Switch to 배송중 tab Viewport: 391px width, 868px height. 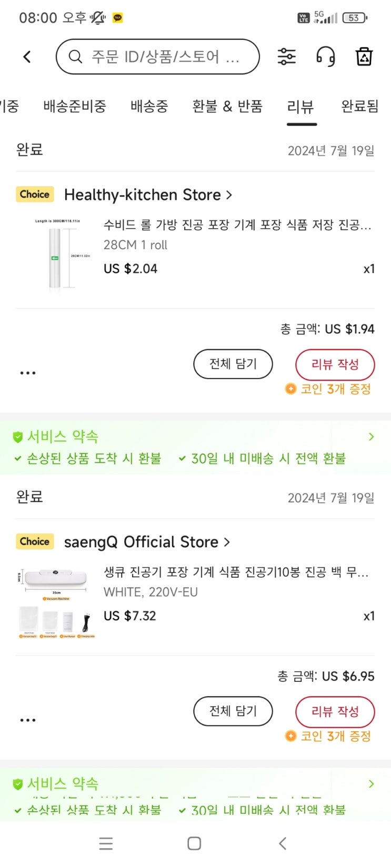[x=149, y=106]
